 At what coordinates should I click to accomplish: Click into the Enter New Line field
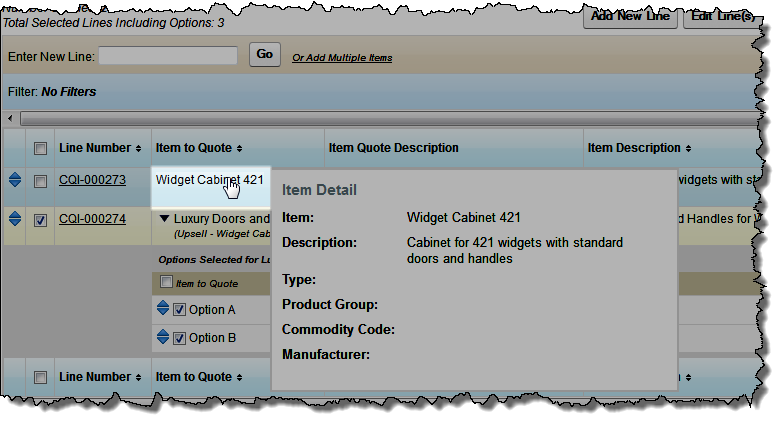(x=167, y=56)
